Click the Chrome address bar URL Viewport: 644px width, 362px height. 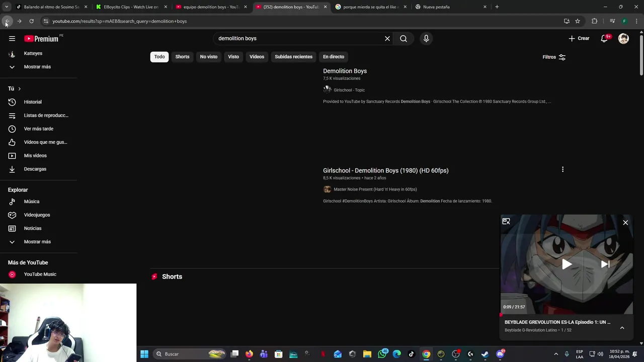tap(120, 21)
